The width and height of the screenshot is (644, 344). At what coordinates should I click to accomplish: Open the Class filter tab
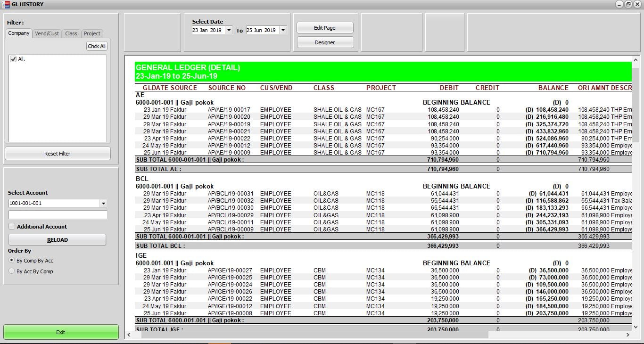(x=71, y=33)
